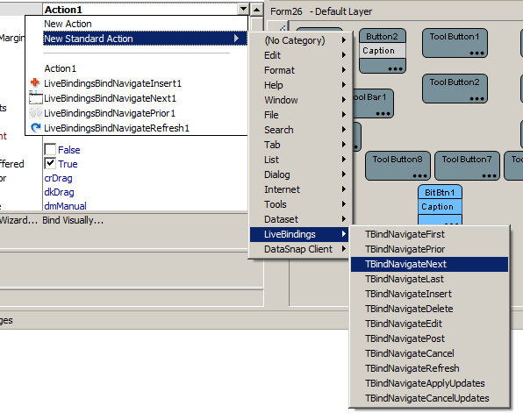Screen dimensions: 523x420
Task: Click the ellipsis on ToolButton2 node
Action: click(x=476, y=99)
